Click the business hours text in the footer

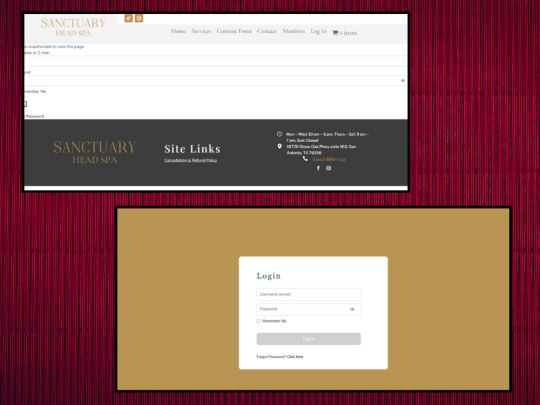click(x=327, y=137)
